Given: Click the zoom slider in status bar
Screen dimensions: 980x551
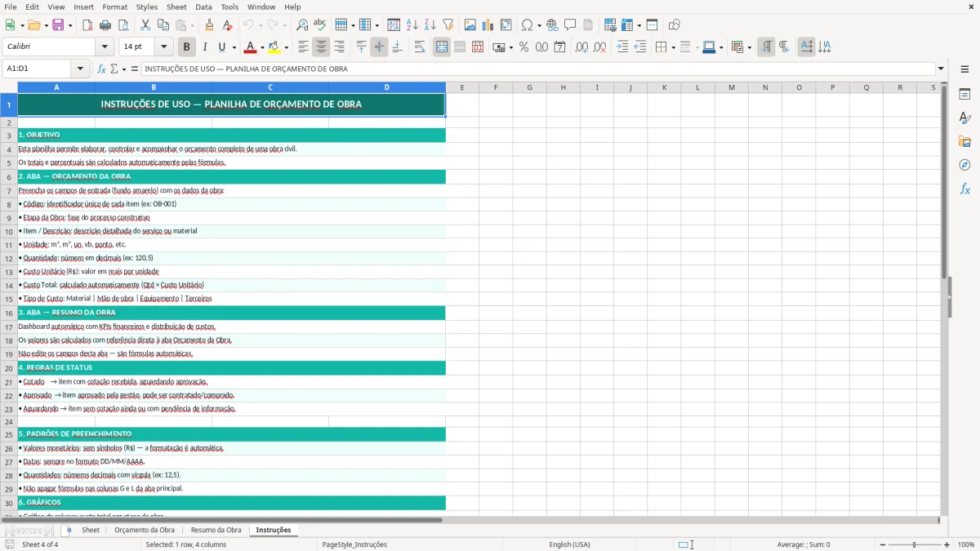Looking at the screenshot, I should (x=915, y=544).
